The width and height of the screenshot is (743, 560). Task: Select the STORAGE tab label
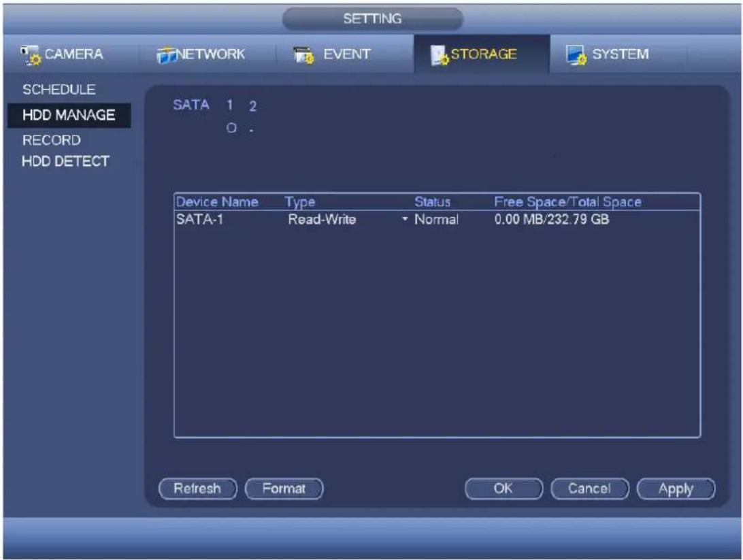click(483, 54)
